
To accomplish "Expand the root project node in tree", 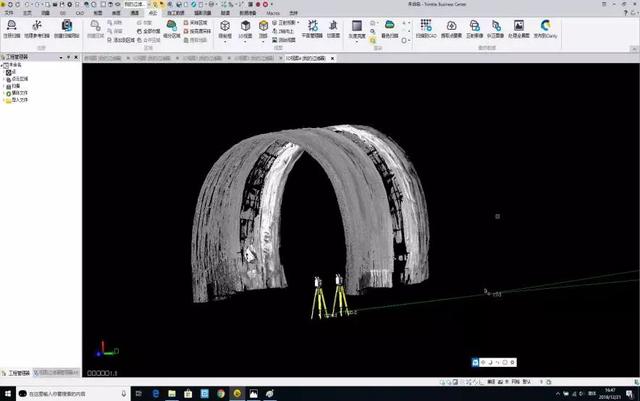I will tap(2, 65).
